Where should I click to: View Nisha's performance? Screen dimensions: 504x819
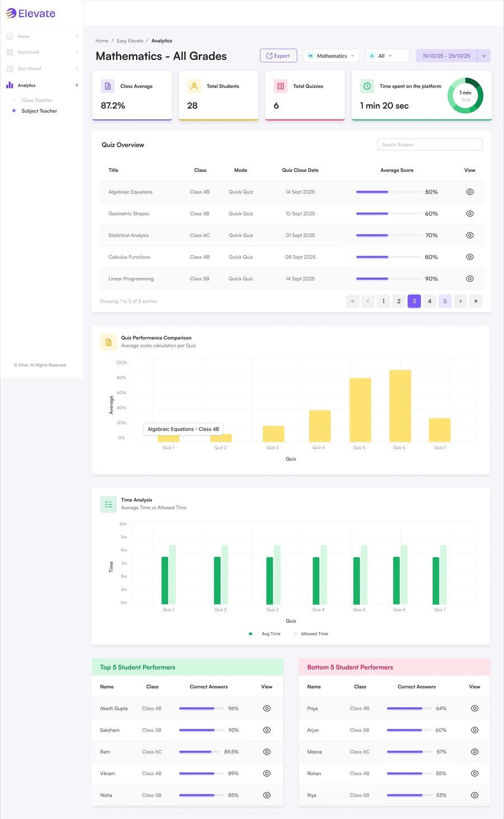(267, 795)
